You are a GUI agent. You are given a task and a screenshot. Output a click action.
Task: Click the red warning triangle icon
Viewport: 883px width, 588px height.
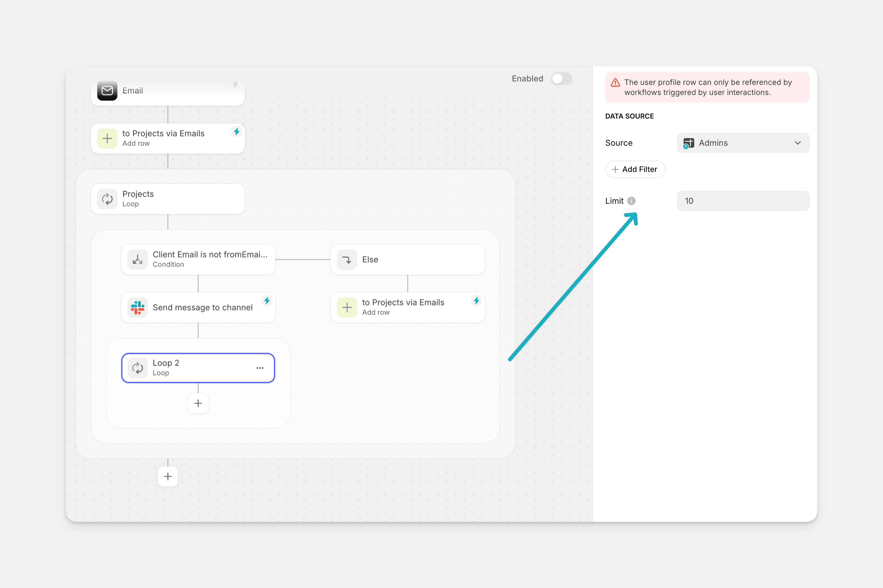coord(615,83)
